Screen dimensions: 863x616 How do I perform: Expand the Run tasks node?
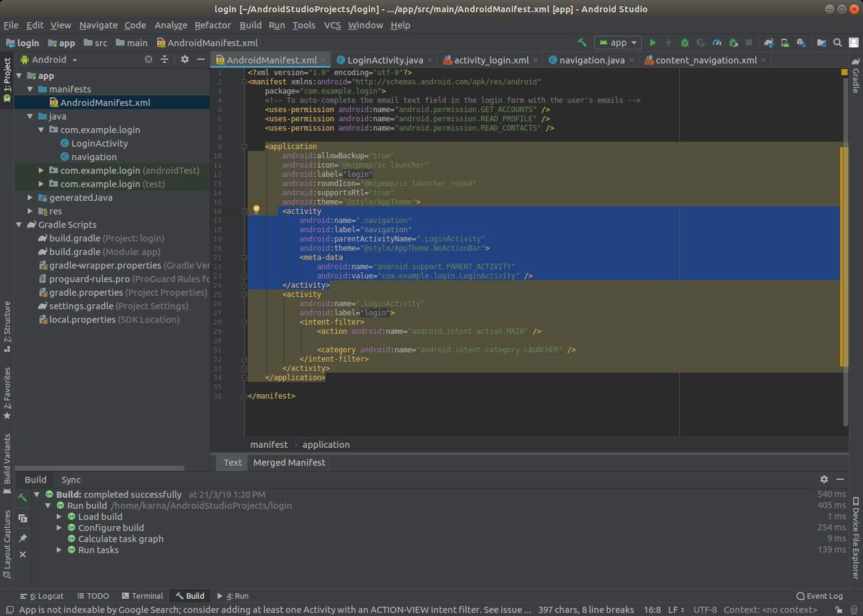(59, 550)
